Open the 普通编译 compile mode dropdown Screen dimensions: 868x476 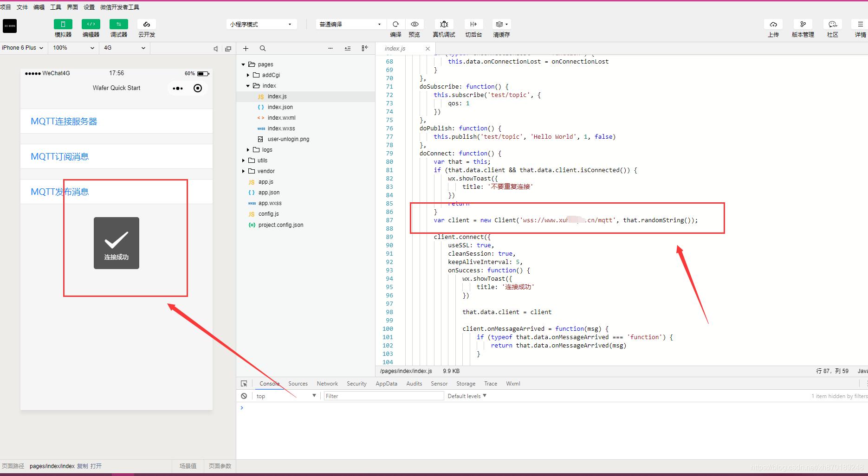pyautogui.click(x=350, y=24)
